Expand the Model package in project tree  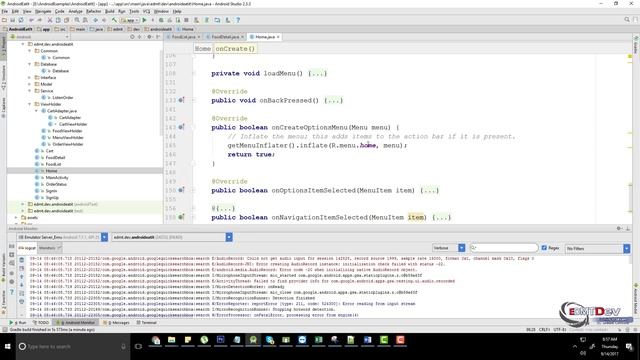[x=29, y=84]
